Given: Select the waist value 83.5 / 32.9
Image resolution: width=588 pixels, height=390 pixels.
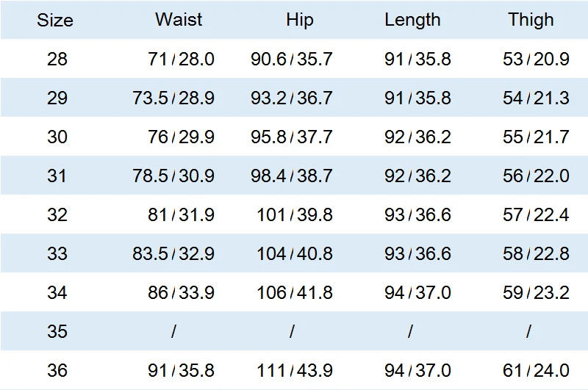Looking at the screenshot, I should tap(173, 253).
